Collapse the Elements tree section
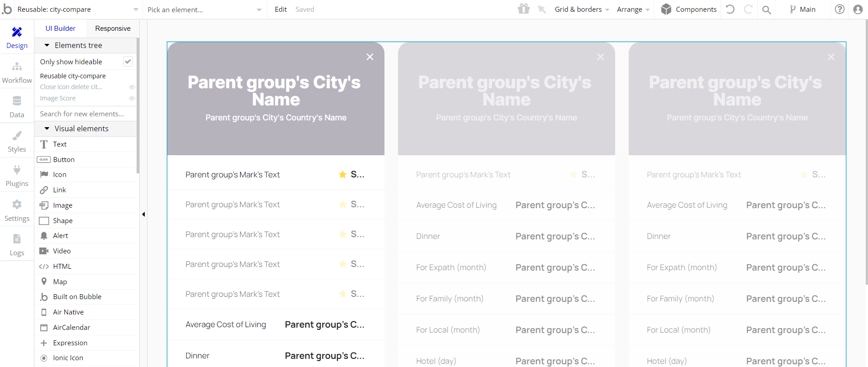 point(47,45)
